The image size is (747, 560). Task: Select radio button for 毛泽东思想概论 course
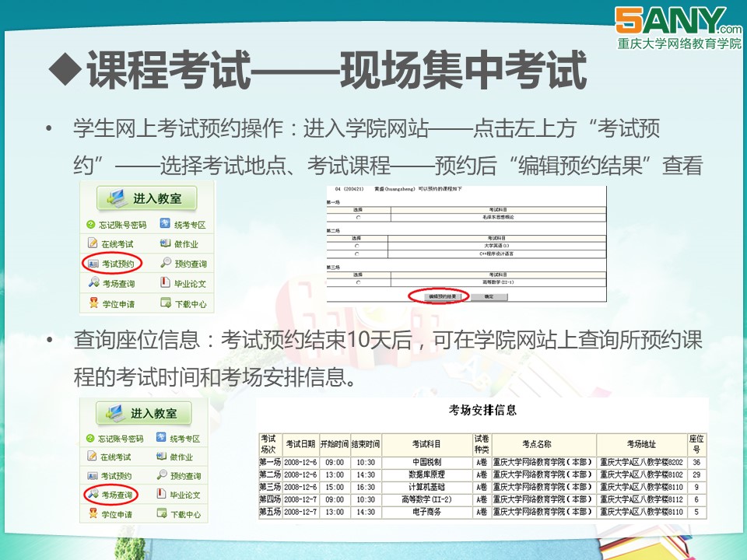[x=357, y=217]
